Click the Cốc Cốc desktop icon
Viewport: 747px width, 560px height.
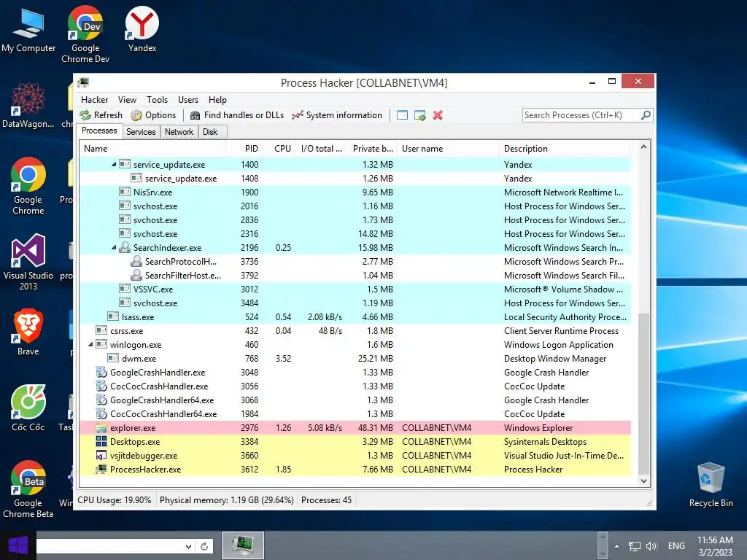pos(28,408)
